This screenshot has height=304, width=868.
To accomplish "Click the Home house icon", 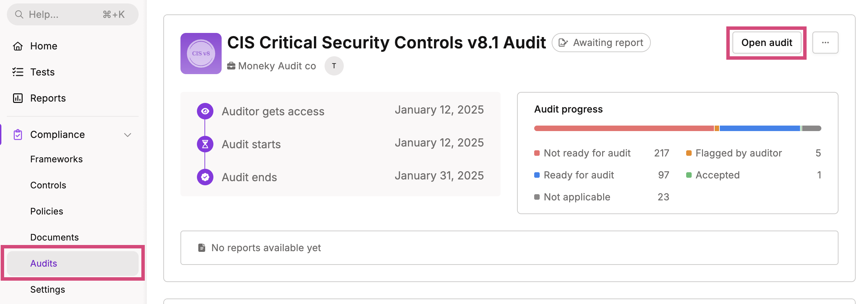I will (18, 46).
